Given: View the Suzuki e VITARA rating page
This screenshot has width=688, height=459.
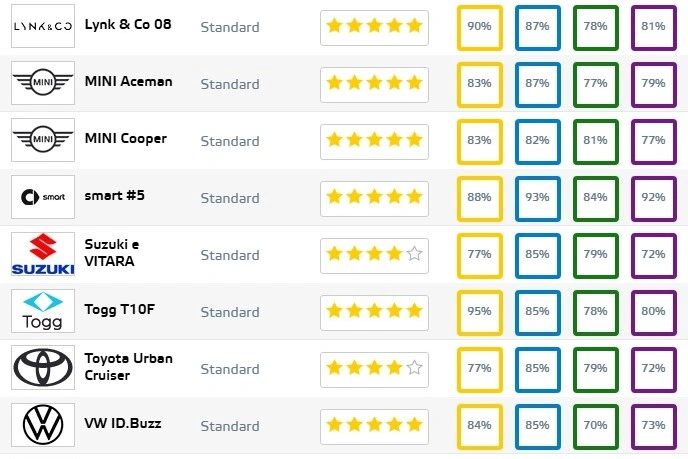Looking at the screenshot, I should click(x=112, y=253).
